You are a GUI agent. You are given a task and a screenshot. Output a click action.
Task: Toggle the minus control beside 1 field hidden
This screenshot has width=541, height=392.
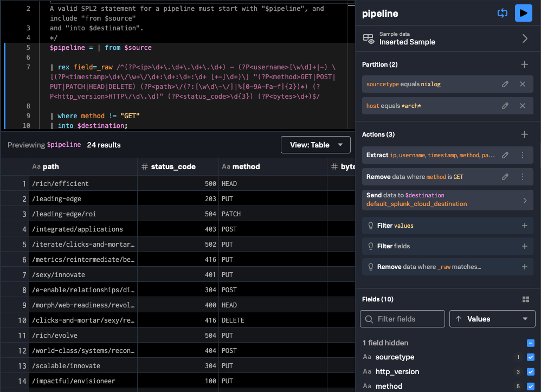[x=530, y=343]
